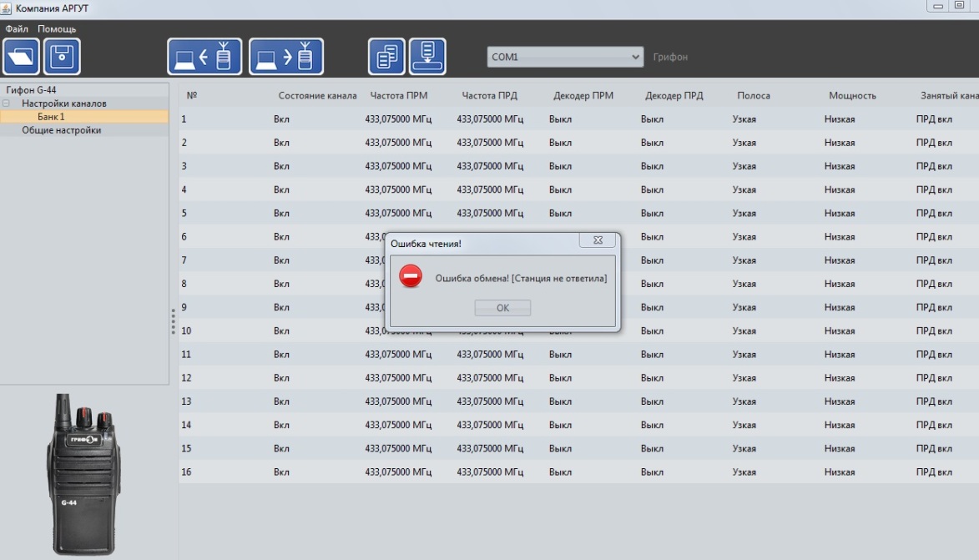Open the 'Файл' menu

(x=17, y=29)
